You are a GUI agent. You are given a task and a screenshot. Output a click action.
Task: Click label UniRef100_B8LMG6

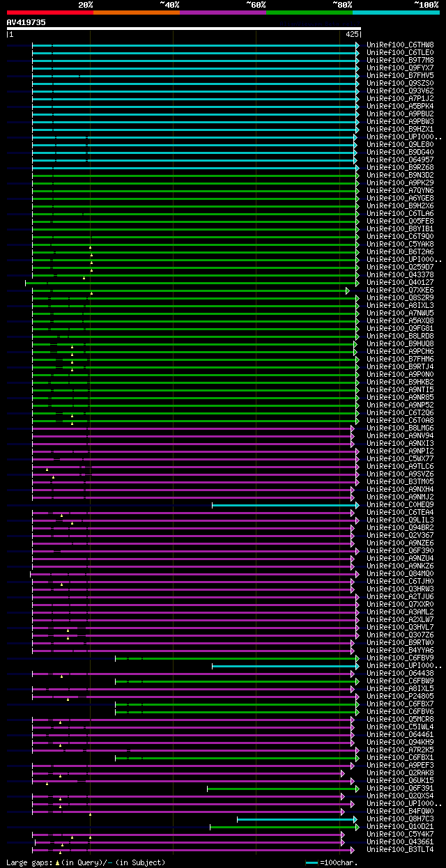400,428
